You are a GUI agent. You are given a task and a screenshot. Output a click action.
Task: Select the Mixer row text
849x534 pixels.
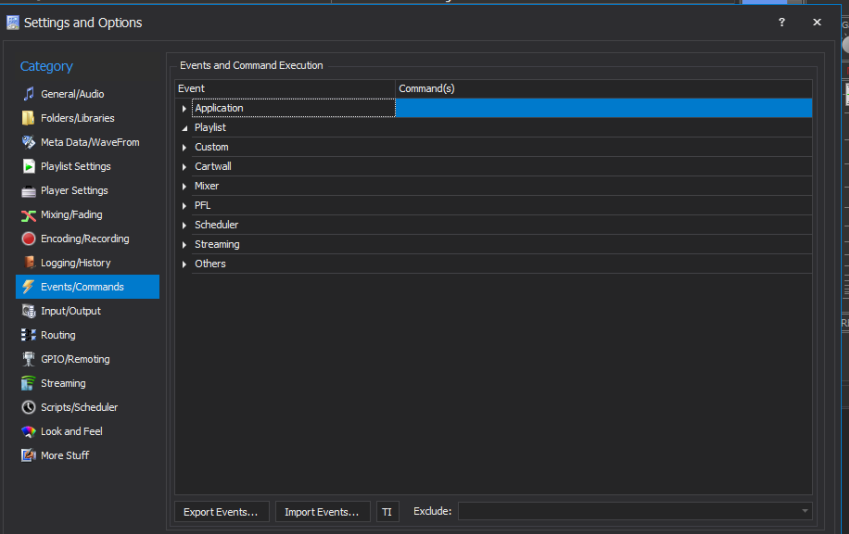207,186
